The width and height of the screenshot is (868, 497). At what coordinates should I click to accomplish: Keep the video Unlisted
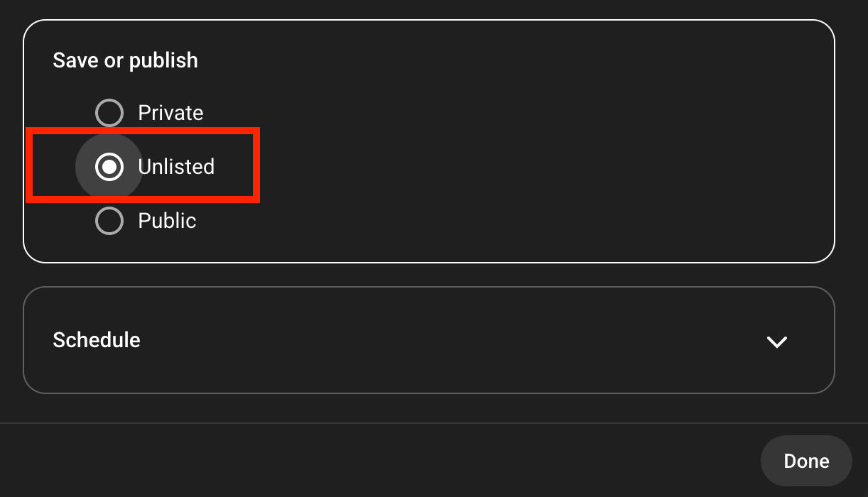109,167
